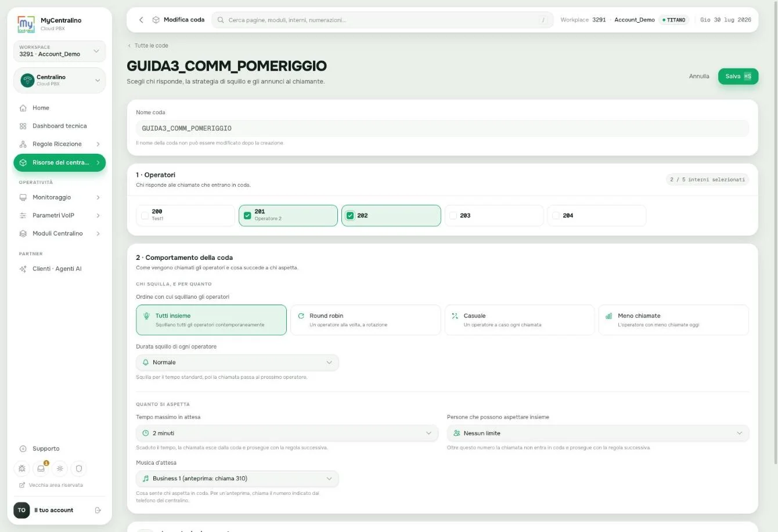This screenshot has width=778, height=532.
Task: Open the inbox icon with notification badge
Action: pos(41,468)
